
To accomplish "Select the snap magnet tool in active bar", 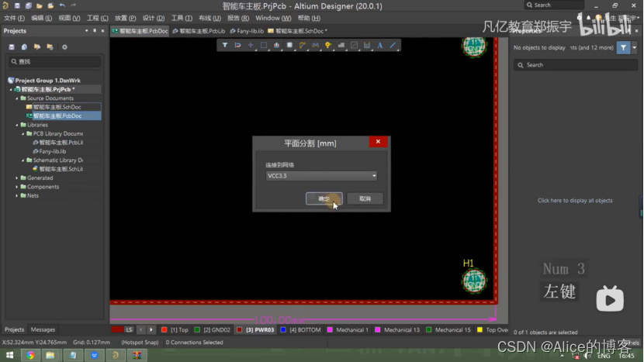I will (237, 45).
